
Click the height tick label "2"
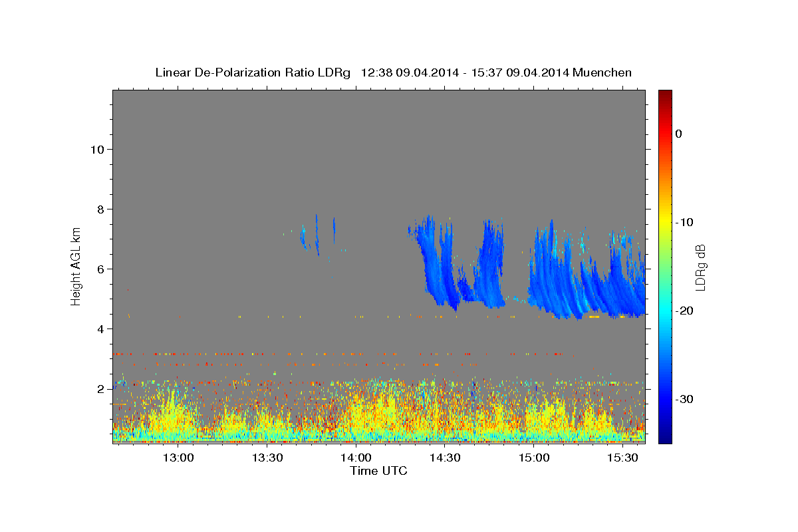coord(100,388)
